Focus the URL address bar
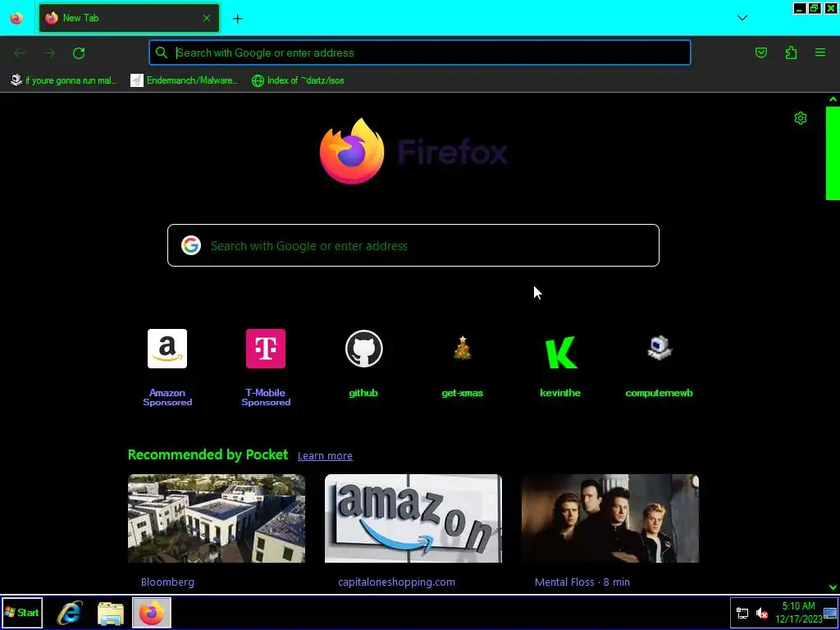This screenshot has width=840, height=630. [x=420, y=52]
